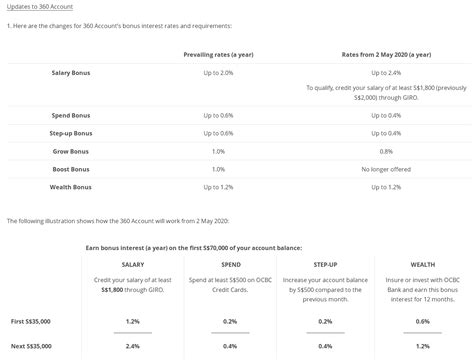This screenshot has width=474, height=360.
Task: Click the 'No longer offered' cell text
Action: click(x=386, y=169)
